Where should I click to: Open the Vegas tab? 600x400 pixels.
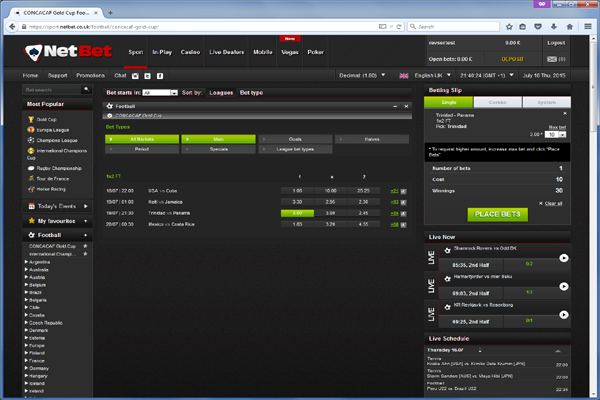pos(290,52)
